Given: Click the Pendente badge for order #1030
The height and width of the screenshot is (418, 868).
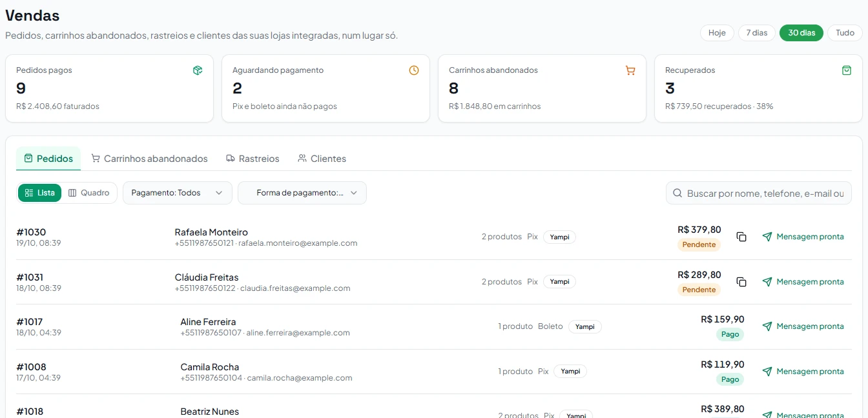Looking at the screenshot, I should [699, 244].
